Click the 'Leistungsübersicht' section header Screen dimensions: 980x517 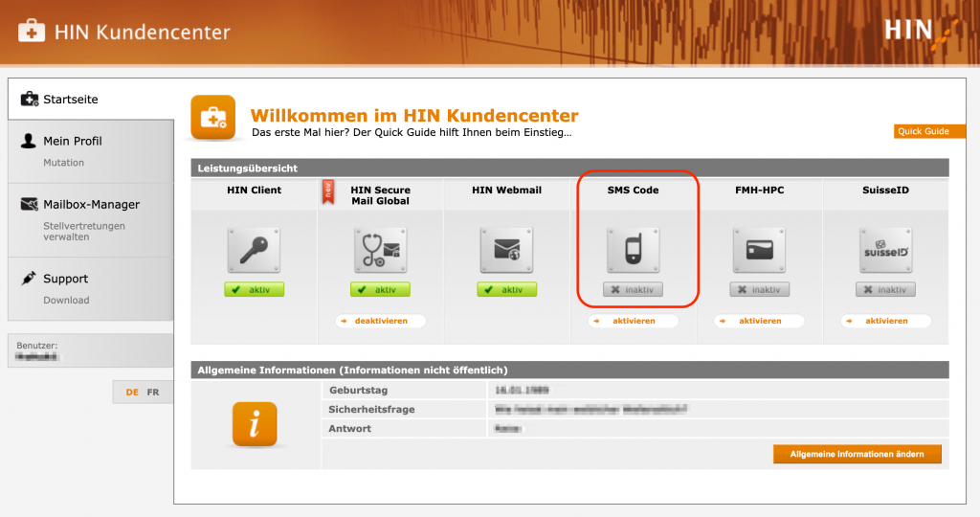point(570,169)
